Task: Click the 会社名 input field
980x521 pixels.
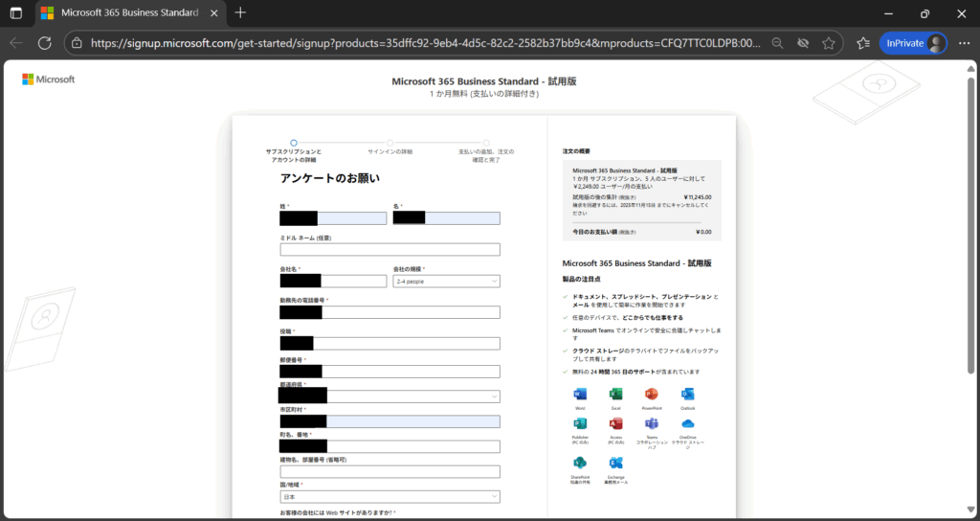Action: [x=333, y=282]
